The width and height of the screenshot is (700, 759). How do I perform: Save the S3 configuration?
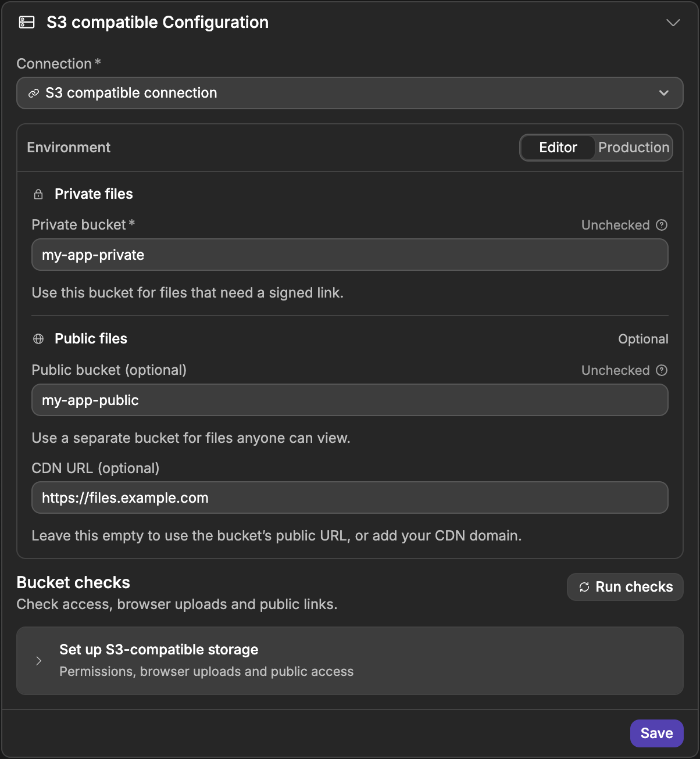click(x=656, y=733)
